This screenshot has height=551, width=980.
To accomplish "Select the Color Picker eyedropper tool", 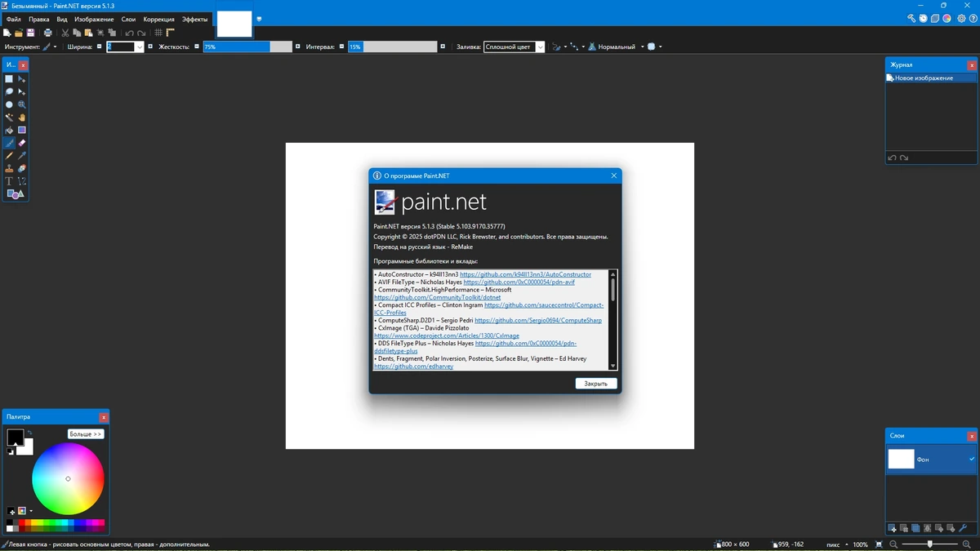I will (22, 155).
